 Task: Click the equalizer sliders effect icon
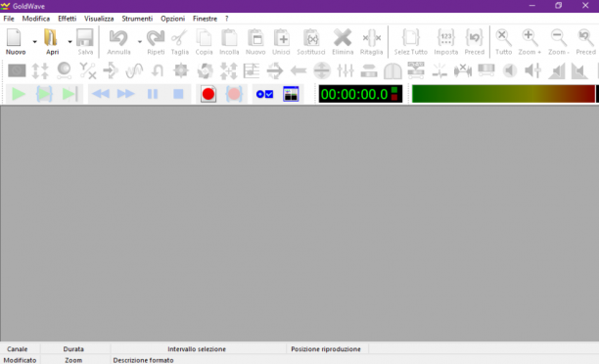point(346,70)
